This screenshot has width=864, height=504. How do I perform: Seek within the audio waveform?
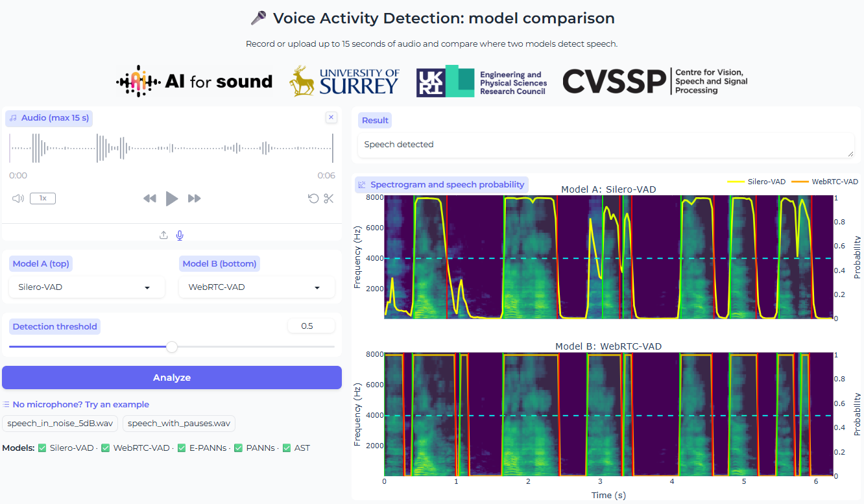pyautogui.click(x=172, y=148)
